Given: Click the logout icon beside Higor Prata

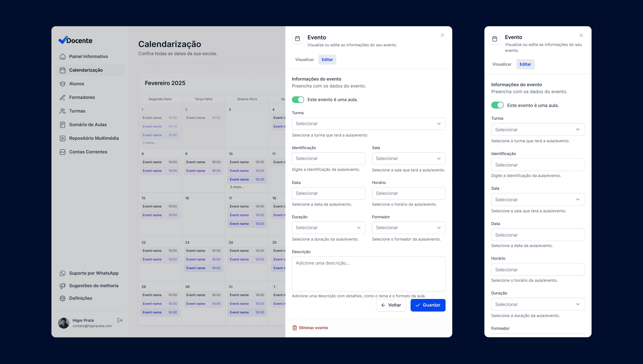Looking at the screenshot, I should click(120, 320).
